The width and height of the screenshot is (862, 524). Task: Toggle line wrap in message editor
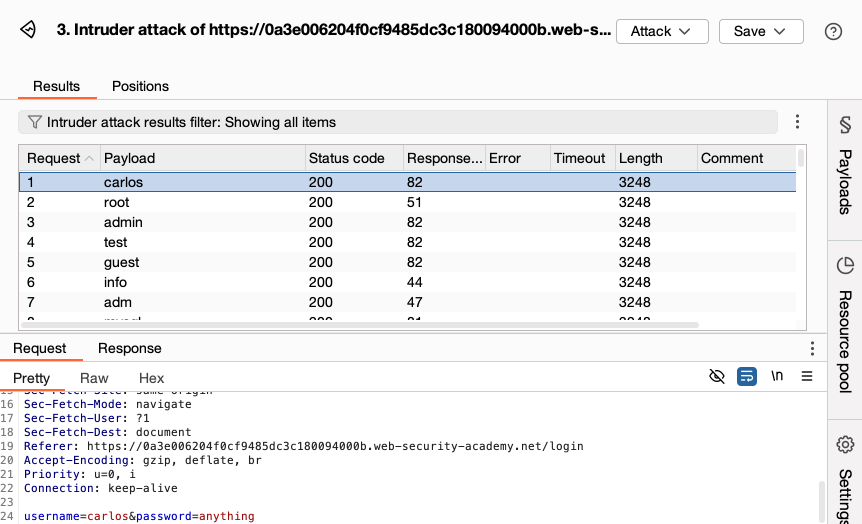pos(746,377)
